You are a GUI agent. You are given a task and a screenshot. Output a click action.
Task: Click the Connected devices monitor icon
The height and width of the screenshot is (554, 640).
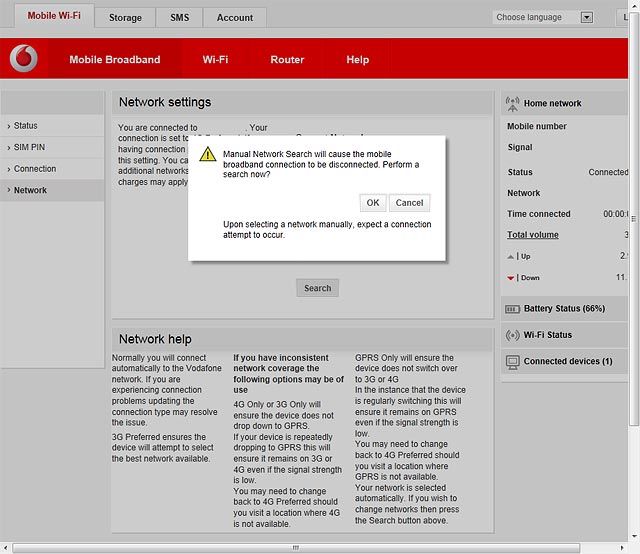coord(512,362)
